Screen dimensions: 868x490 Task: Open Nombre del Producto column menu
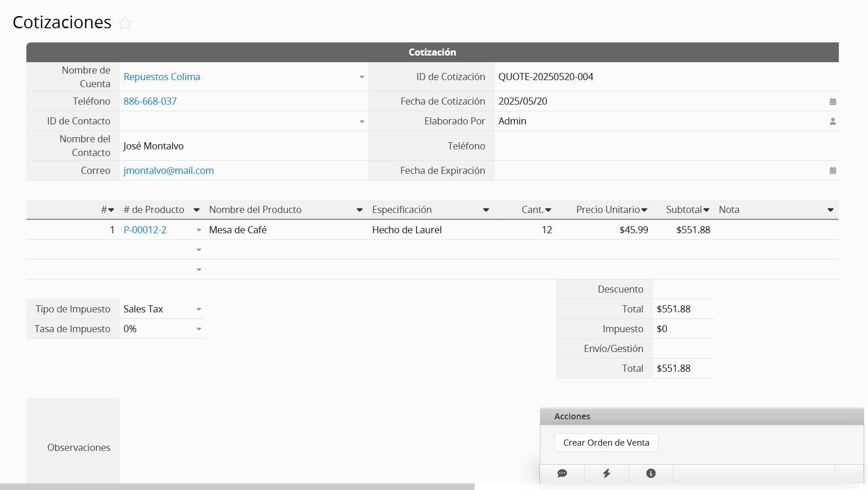click(359, 210)
